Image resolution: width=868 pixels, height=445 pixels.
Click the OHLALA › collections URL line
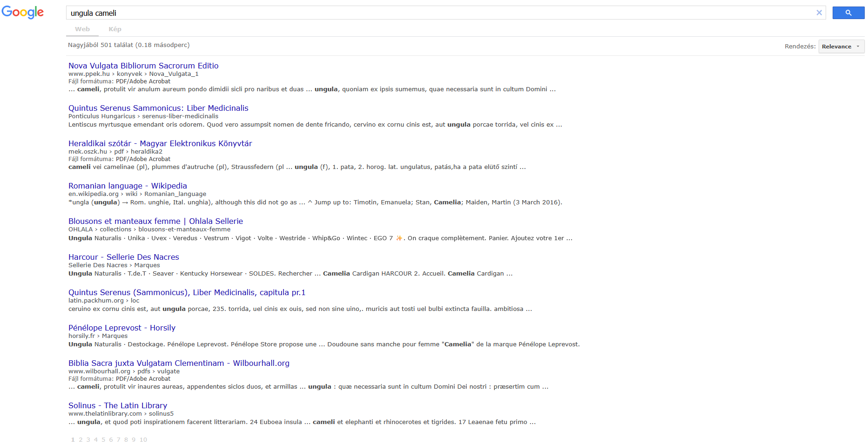click(x=149, y=229)
